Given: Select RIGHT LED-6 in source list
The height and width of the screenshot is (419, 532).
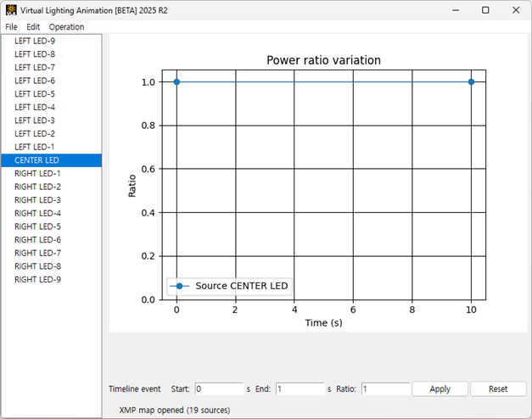Looking at the screenshot, I should [52, 239].
